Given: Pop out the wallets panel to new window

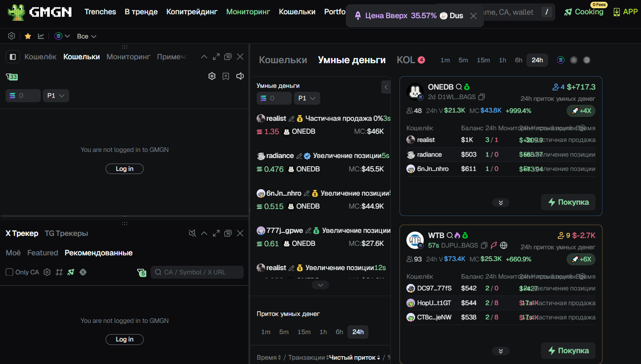Looking at the screenshot, I should (x=228, y=57).
